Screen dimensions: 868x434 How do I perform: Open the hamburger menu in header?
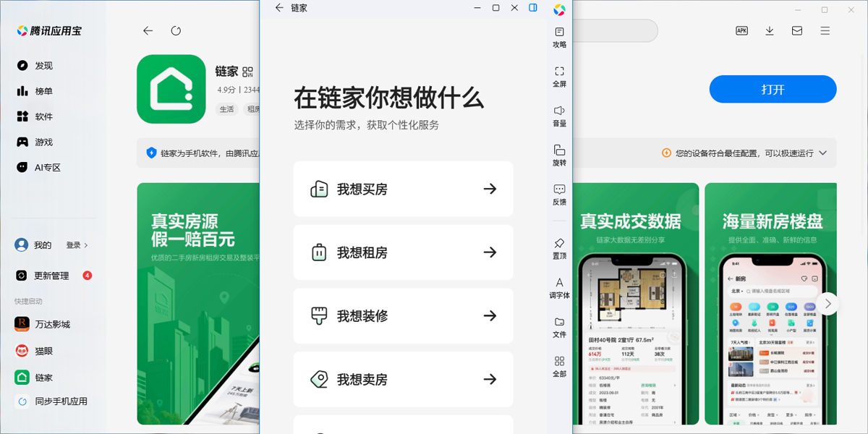click(825, 30)
